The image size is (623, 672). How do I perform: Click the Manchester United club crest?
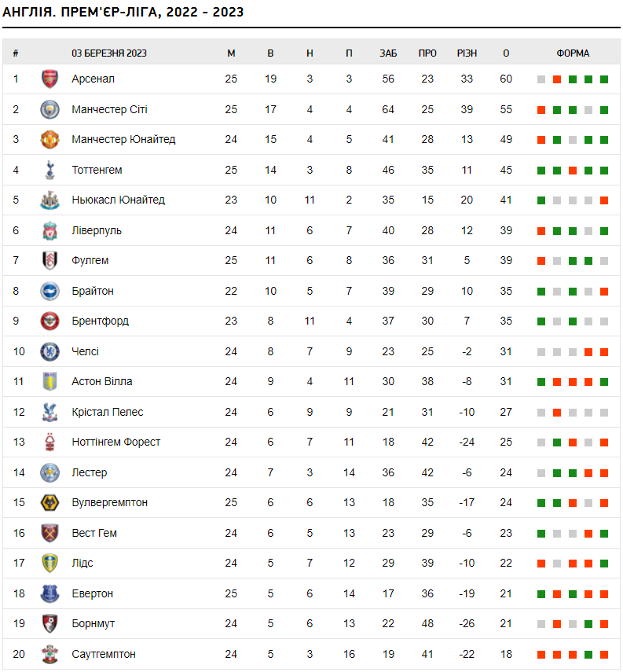pyautogui.click(x=49, y=140)
